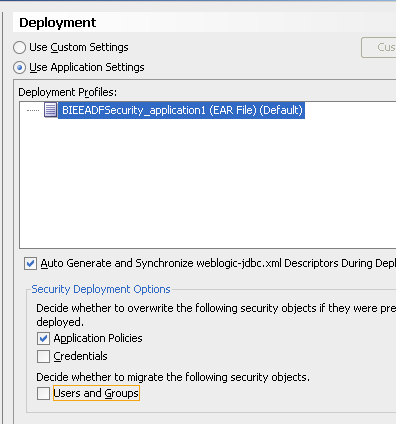Click the EAR file icon beside BIEEADFSecurity_application1
Viewport: 396px width, 424px height.
50,110
